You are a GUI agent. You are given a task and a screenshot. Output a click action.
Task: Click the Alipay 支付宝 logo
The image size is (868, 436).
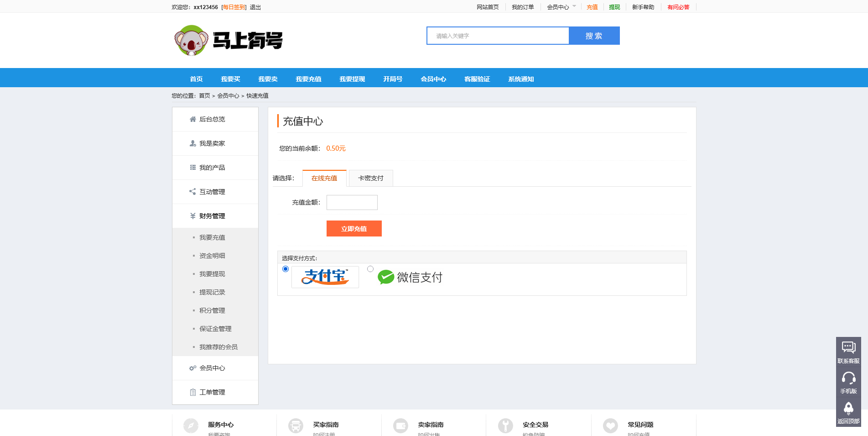pyautogui.click(x=325, y=277)
